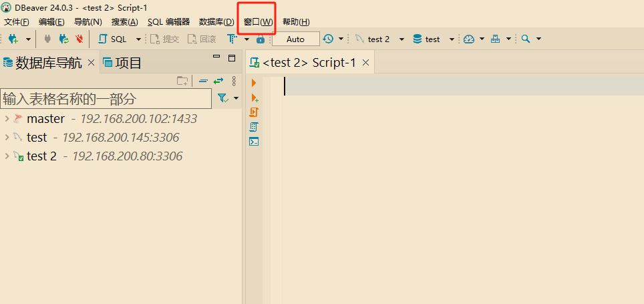Minimize the database navigator panel
Image resolution: width=644 pixels, height=304 pixels.
point(216,56)
